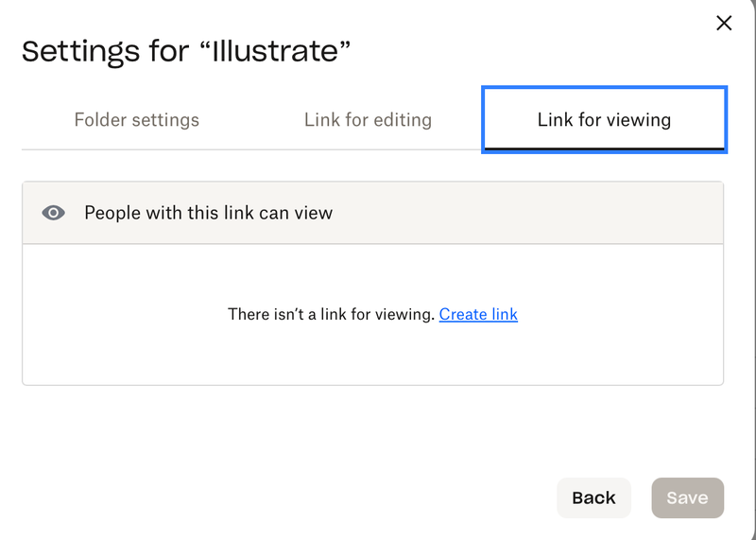Screen dimensions: 756x540
Task: Close the Settings for Illustrate dialog
Action: click(x=724, y=24)
